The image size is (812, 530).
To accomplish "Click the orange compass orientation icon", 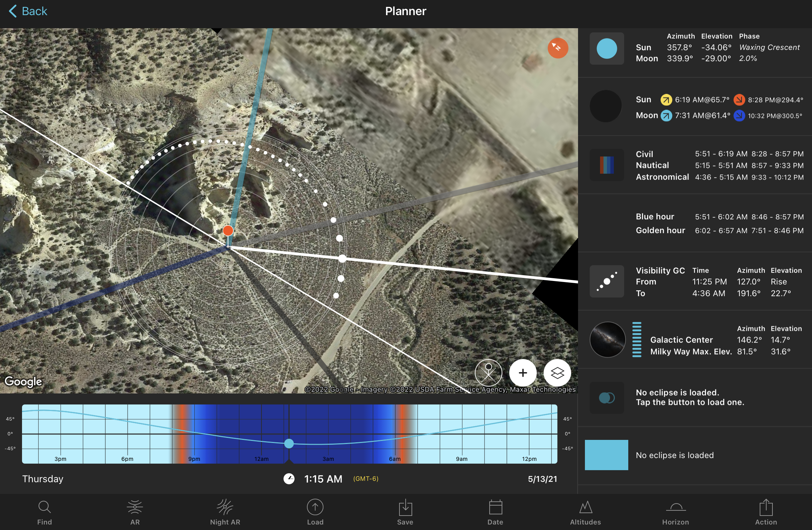I will click(557, 48).
